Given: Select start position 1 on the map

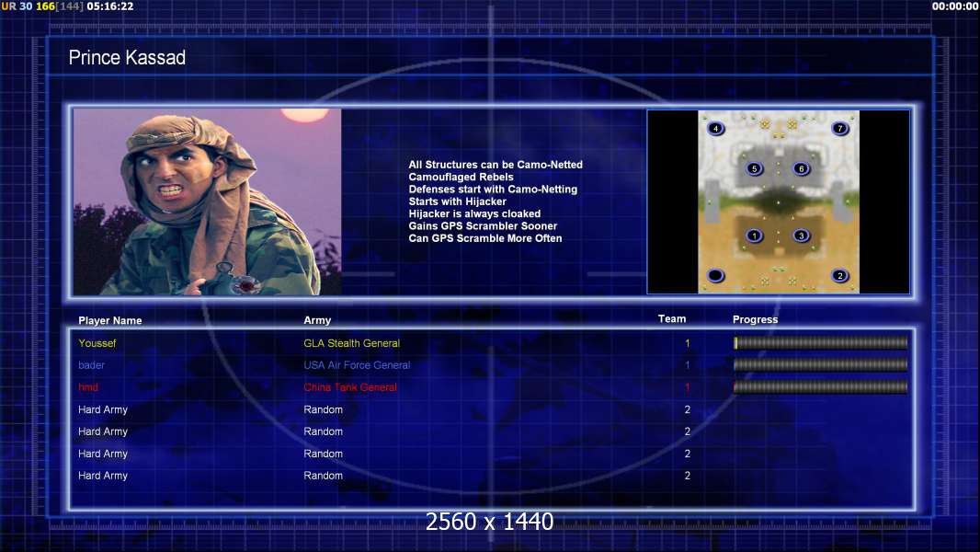Looking at the screenshot, I should 755,236.
